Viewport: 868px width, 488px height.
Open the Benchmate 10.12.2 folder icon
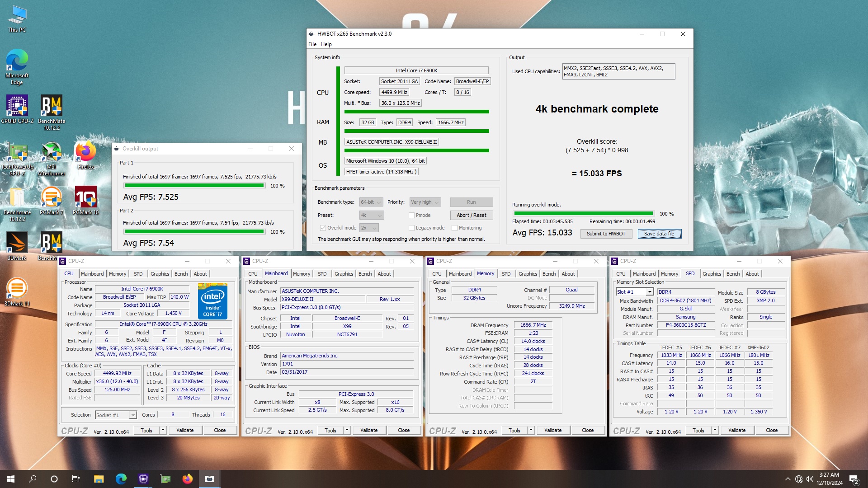click(x=17, y=204)
